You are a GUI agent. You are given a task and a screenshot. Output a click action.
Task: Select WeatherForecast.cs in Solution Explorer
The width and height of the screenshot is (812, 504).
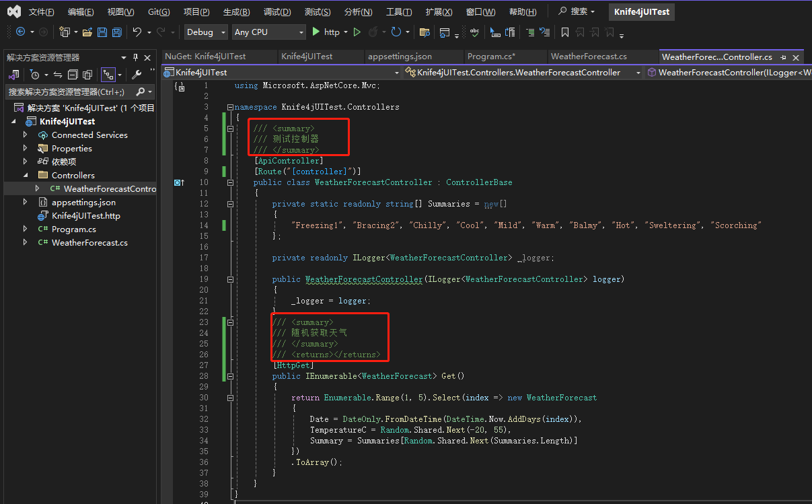pos(89,243)
